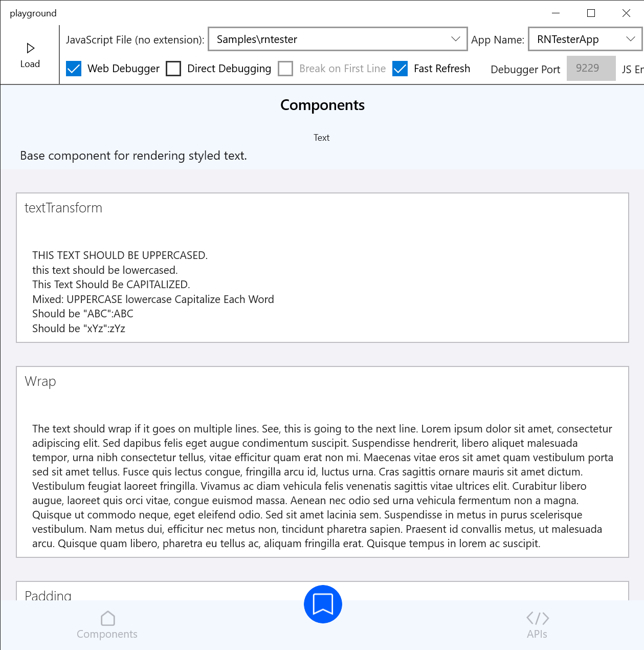Click the Components house icon at bottom
This screenshot has height=650, width=644.
pyautogui.click(x=107, y=618)
